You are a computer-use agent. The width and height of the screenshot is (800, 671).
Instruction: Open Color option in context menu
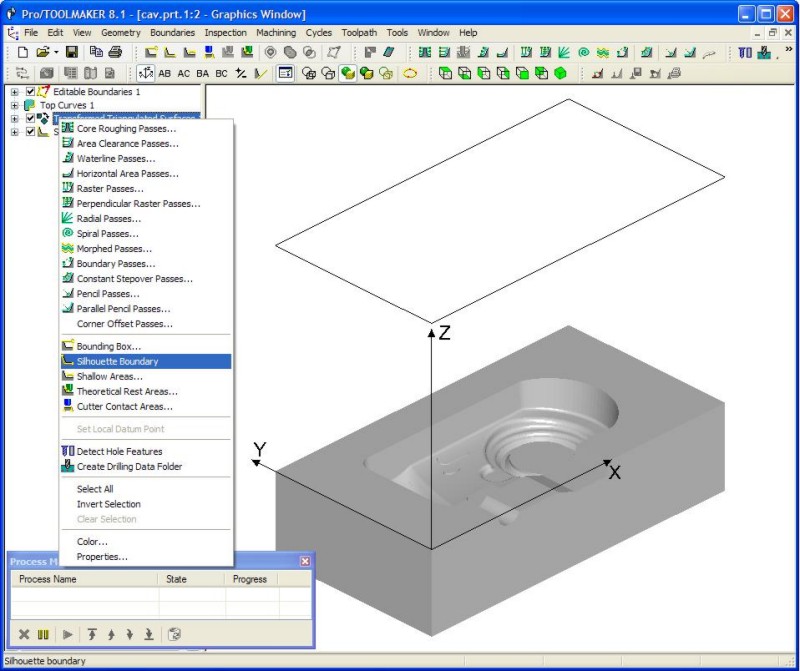click(x=146, y=542)
